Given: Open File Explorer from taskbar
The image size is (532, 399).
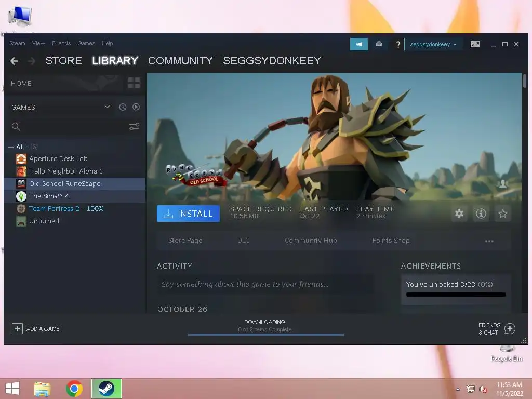Looking at the screenshot, I should 42,389.
